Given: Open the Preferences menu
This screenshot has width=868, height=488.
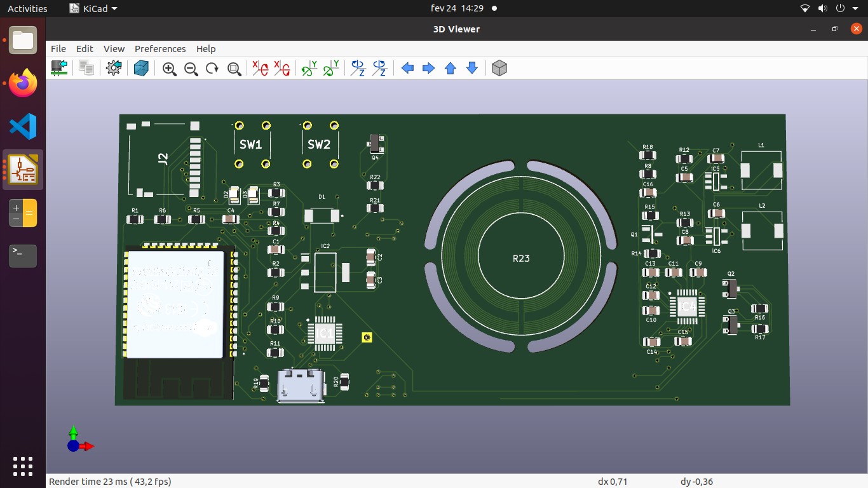Looking at the screenshot, I should point(160,49).
